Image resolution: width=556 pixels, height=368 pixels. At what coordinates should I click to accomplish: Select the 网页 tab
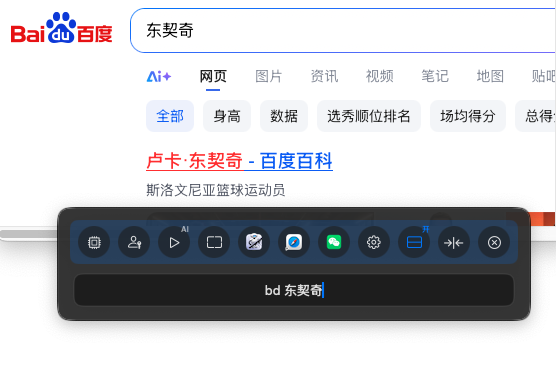pos(213,76)
